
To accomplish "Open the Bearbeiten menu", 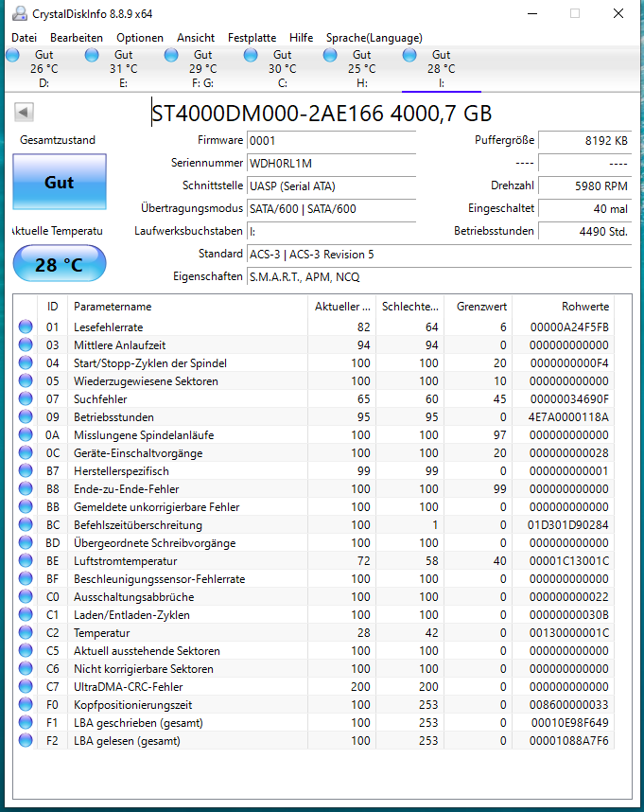I will pos(76,38).
